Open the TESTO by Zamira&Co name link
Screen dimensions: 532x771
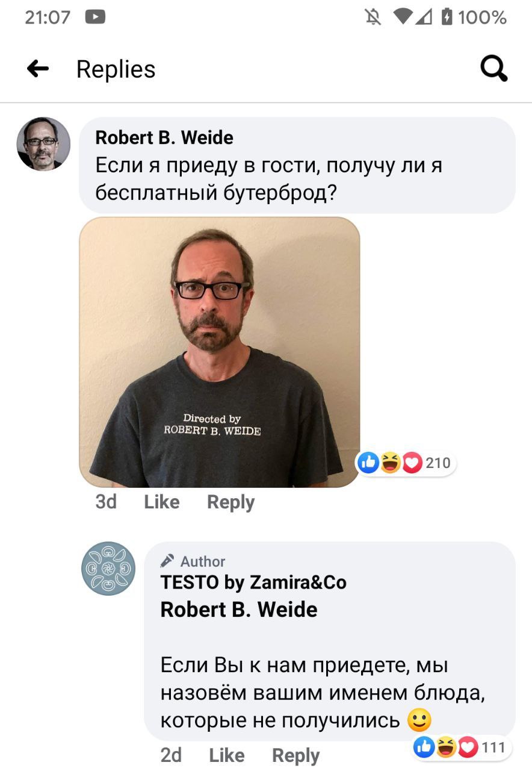coord(253,582)
